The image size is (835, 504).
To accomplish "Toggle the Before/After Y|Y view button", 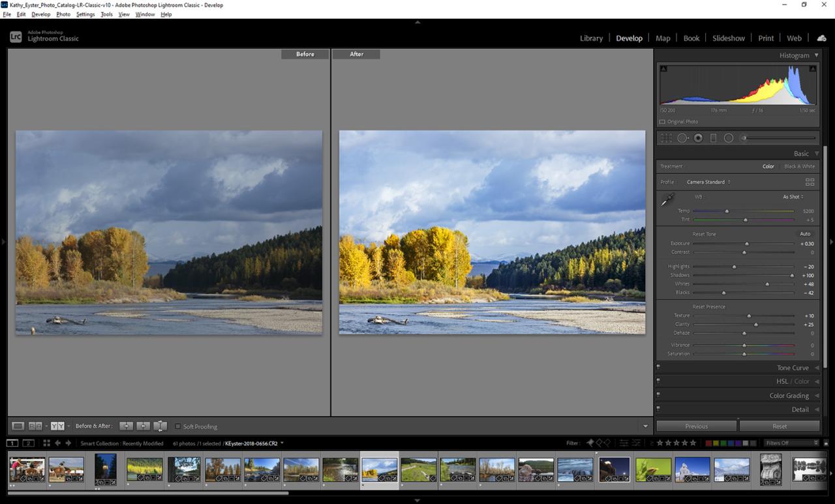I will tap(57, 426).
